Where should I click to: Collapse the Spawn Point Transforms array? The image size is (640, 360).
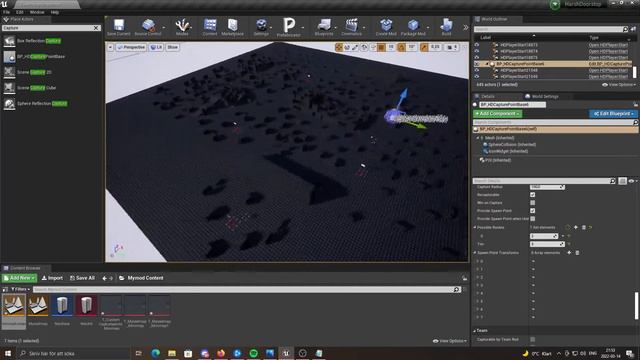point(475,253)
